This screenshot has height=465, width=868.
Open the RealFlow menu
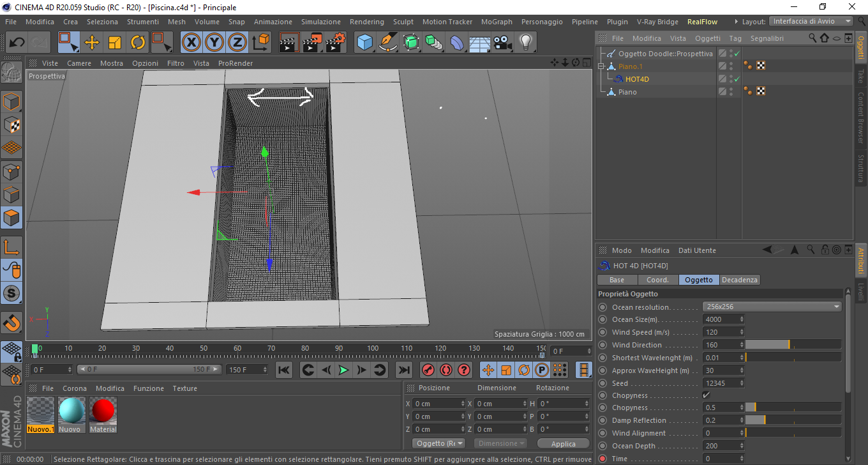702,22
